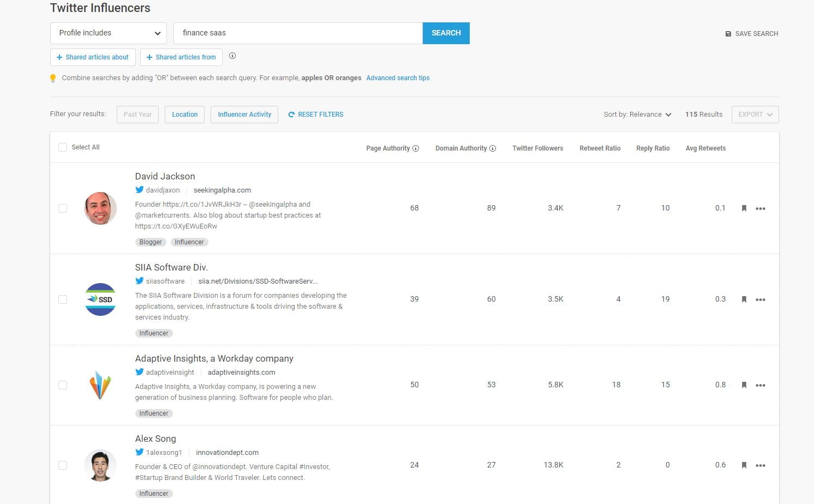The image size is (814, 504).
Task: Open the 1alexsong1 Twitter handle
Action: [164, 453]
